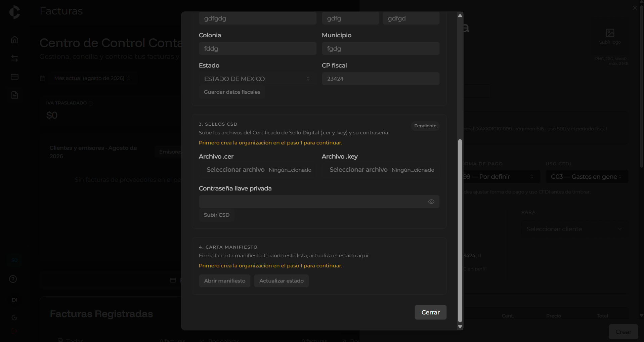The image size is (644, 342).
Task: Open the Mes actual period selector
Action: click(92, 78)
